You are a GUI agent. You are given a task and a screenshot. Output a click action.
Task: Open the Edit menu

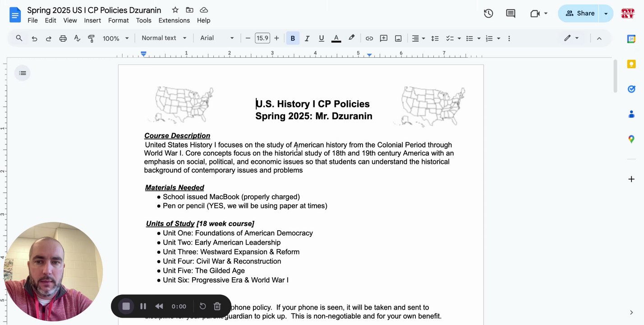click(51, 20)
